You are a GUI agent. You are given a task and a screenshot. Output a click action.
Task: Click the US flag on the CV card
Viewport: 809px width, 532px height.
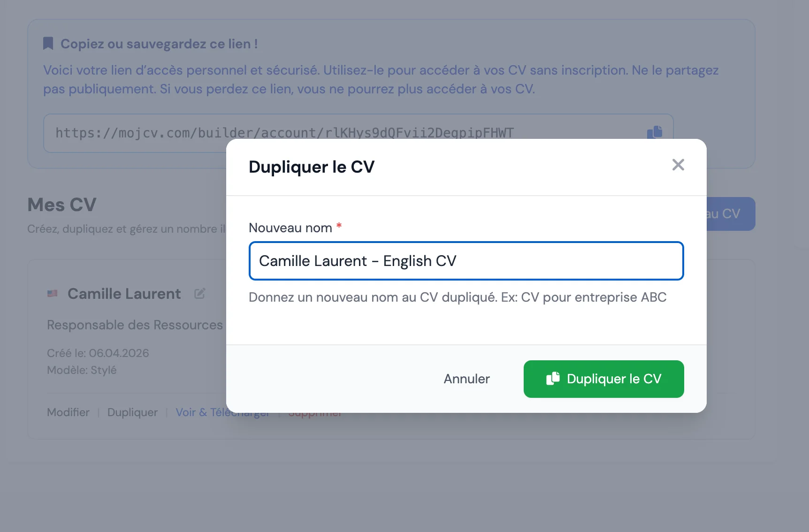pyautogui.click(x=52, y=294)
